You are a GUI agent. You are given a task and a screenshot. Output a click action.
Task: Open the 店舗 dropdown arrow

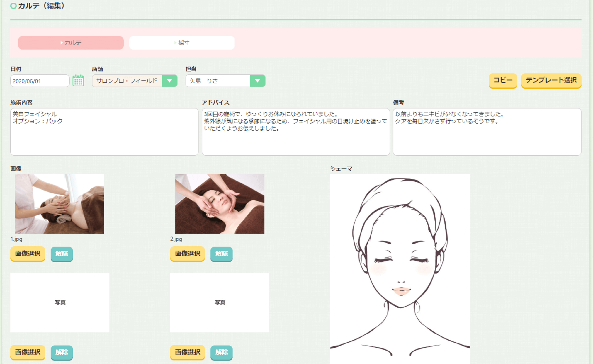point(170,81)
